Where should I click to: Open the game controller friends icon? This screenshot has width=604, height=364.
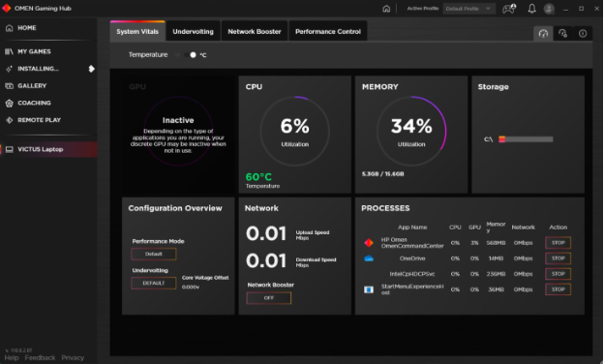509,9
